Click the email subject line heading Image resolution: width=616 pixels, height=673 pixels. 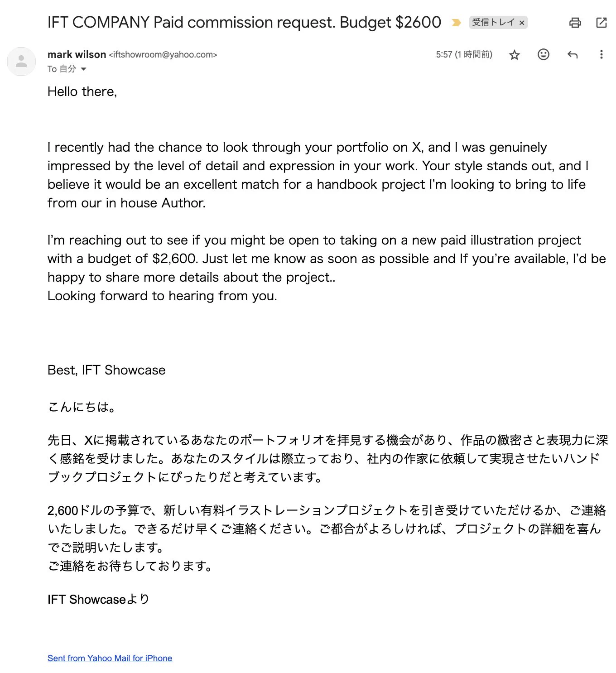pos(244,22)
